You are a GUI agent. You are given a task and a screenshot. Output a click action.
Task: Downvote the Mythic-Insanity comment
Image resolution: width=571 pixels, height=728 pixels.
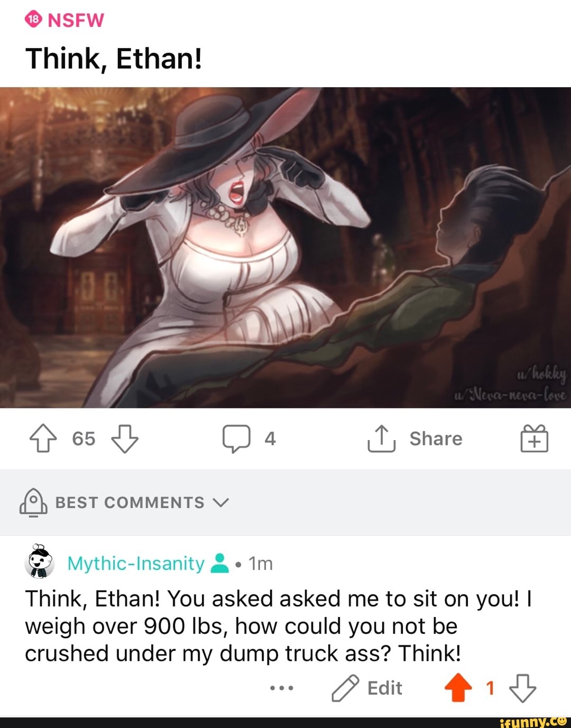click(x=522, y=688)
